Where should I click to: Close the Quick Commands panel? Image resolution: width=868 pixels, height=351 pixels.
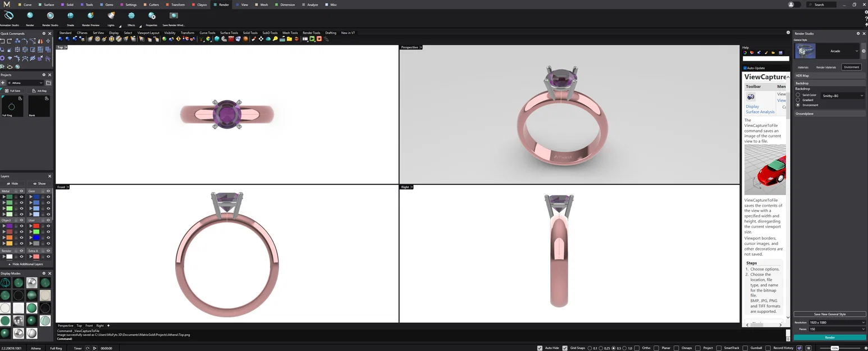(50, 34)
